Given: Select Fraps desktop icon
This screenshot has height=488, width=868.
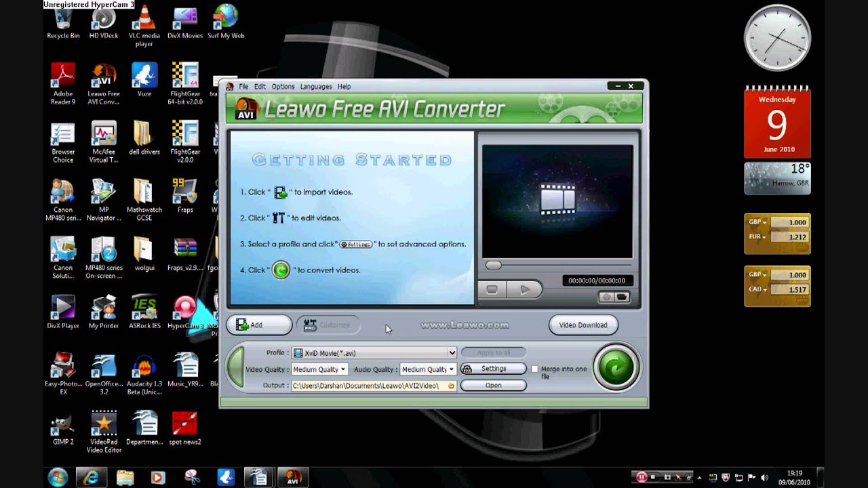Looking at the screenshot, I should pos(185,196).
